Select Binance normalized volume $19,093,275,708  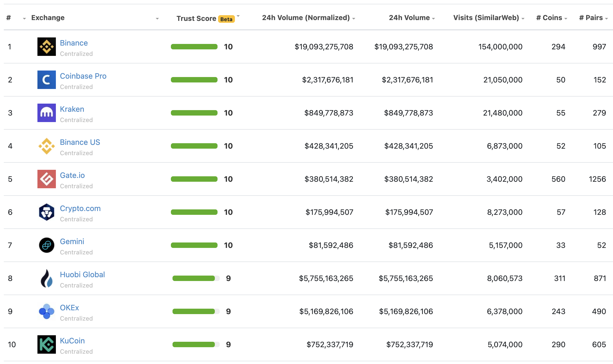[x=324, y=47]
